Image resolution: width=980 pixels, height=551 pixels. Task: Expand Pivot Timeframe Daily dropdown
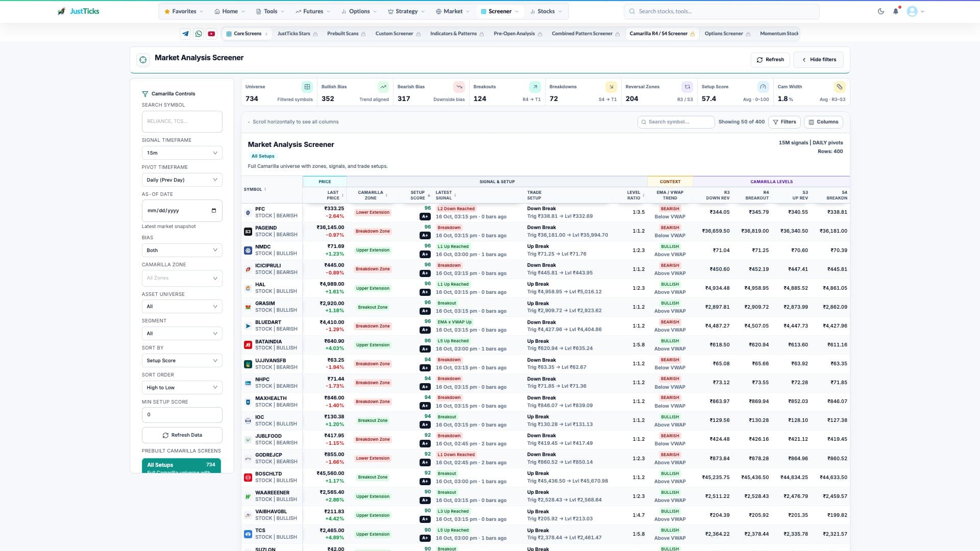(x=182, y=180)
